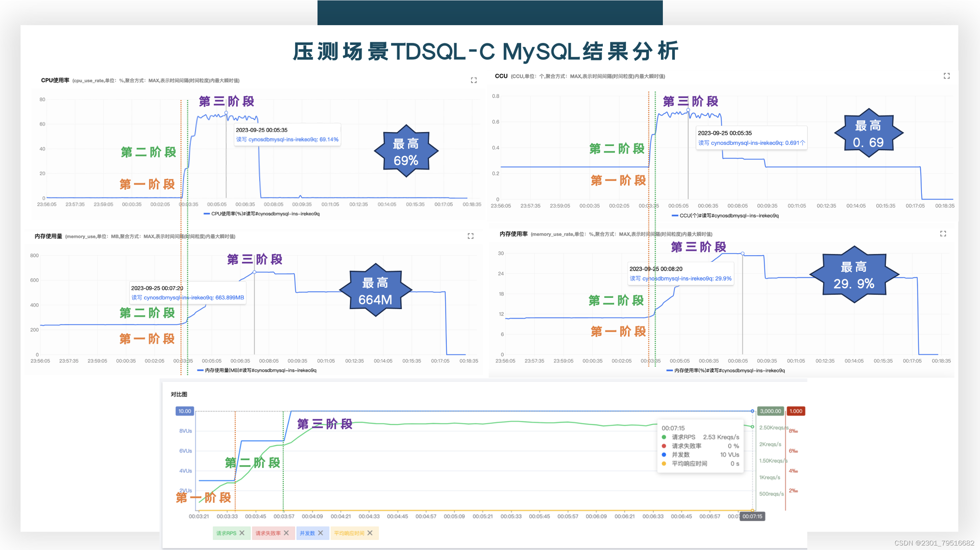Remove the 平均响应时间 series tag
Screen dimensions: 980x550
point(370,533)
